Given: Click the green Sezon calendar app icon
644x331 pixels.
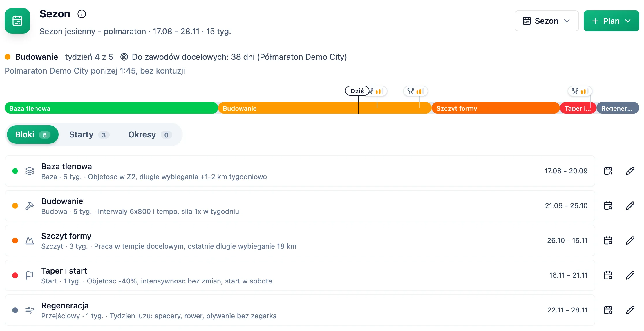Looking at the screenshot, I should pos(17,21).
